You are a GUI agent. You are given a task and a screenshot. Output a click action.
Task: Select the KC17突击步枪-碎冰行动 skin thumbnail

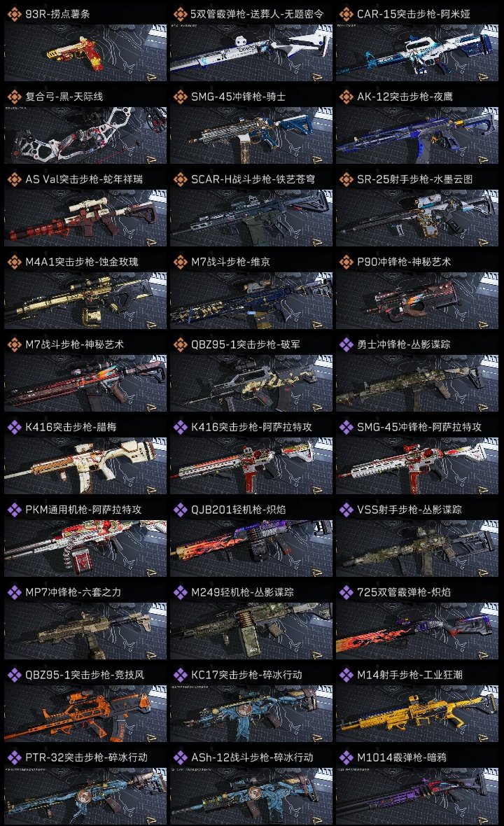(x=251, y=714)
